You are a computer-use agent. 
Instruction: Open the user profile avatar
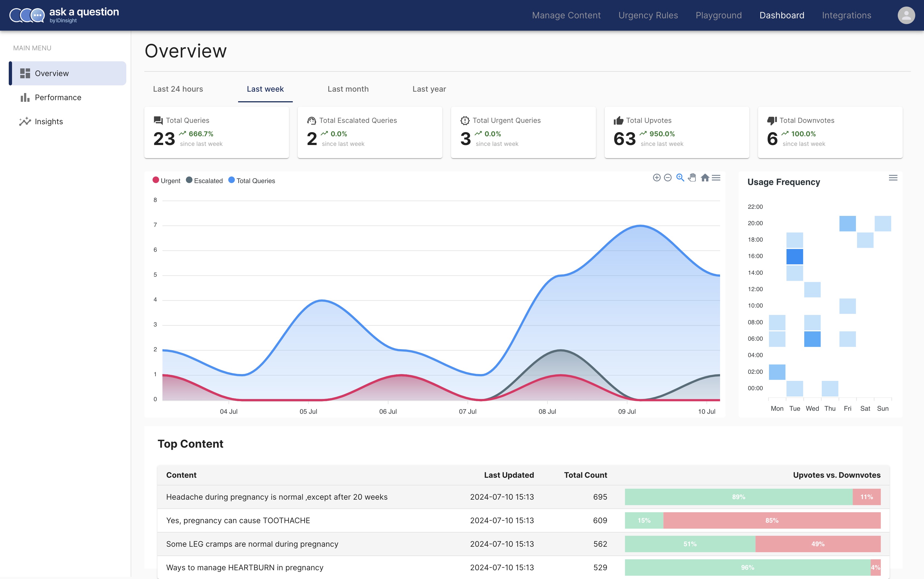point(906,15)
